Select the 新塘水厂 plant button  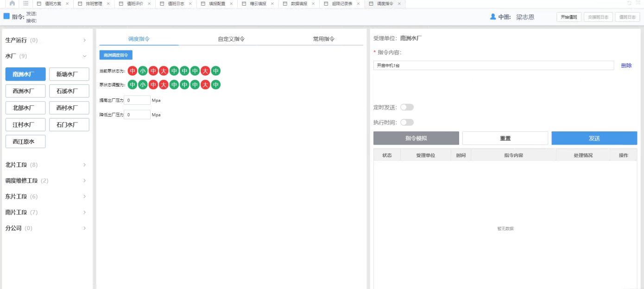69,74
